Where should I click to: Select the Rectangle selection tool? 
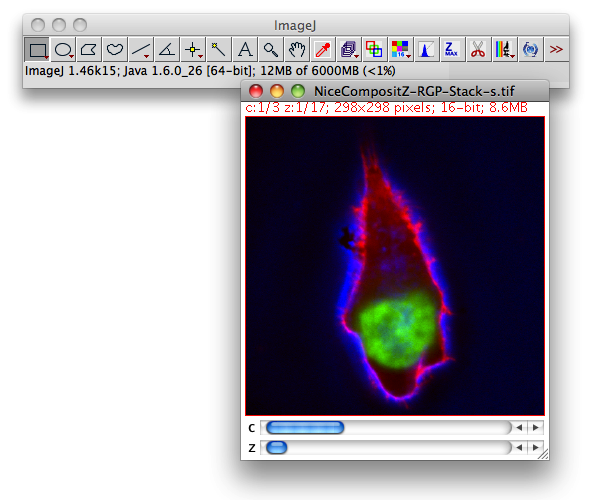37,49
